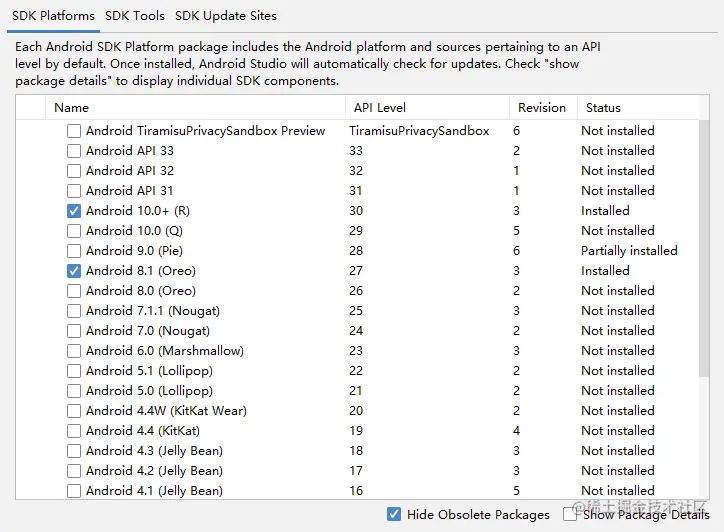Check Android 10.0 (Q) checkbox

[74, 231]
